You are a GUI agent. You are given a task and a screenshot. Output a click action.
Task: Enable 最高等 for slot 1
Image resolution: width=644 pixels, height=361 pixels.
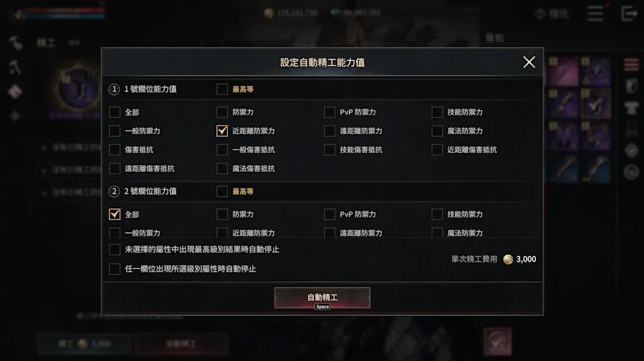coord(222,89)
